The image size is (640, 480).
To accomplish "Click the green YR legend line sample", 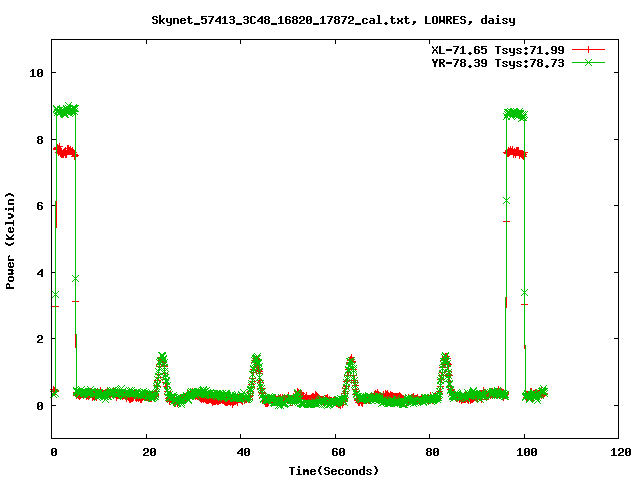I will pyautogui.click(x=588, y=62).
